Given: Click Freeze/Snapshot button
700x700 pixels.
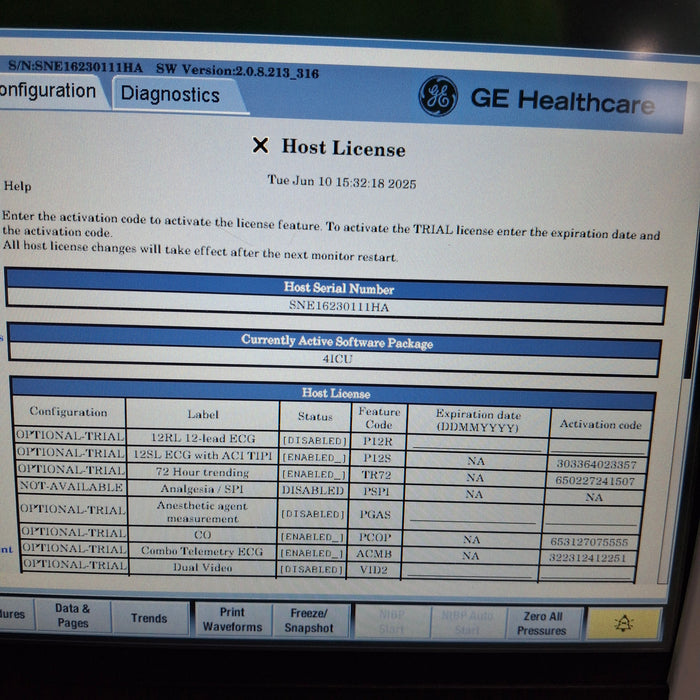Looking at the screenshot, I should click(x=309, y=621).
